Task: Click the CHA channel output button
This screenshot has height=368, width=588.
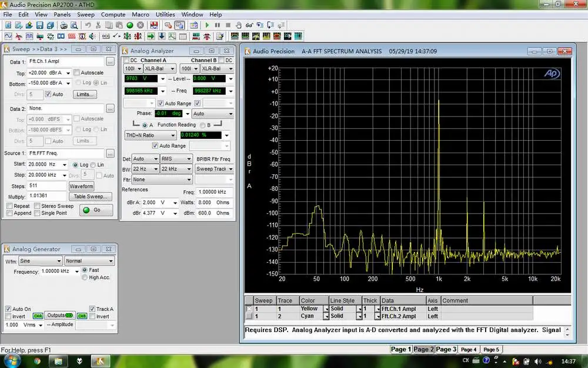Action: [38, 316]
